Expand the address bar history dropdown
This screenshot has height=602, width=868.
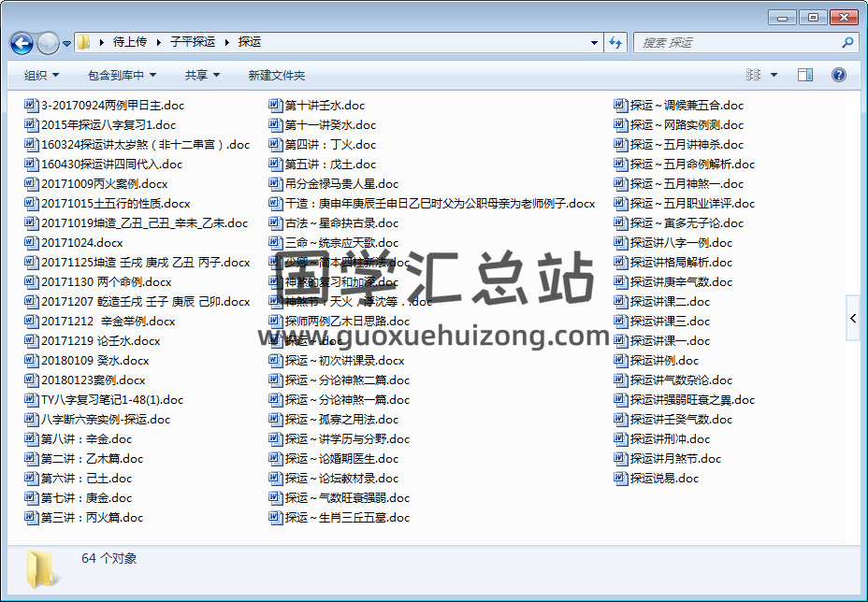[595, 43]
